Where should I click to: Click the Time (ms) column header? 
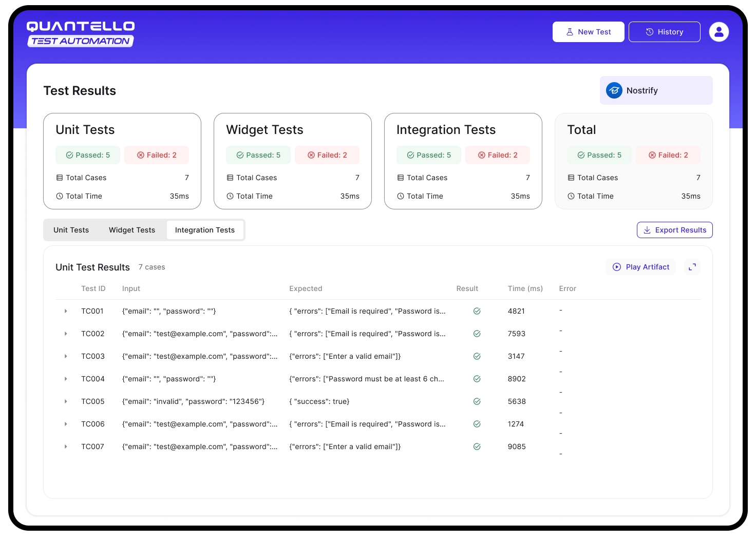tap(525, 288)
